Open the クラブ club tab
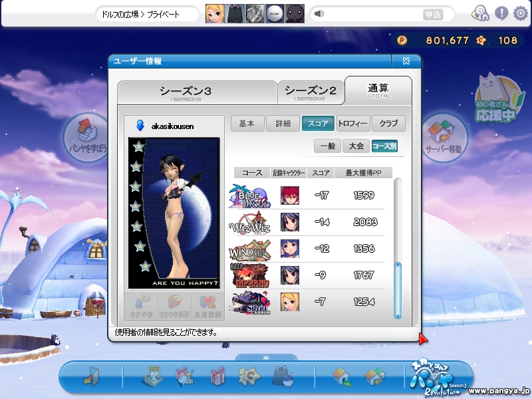The image size is (532, 399). point(388,124)
